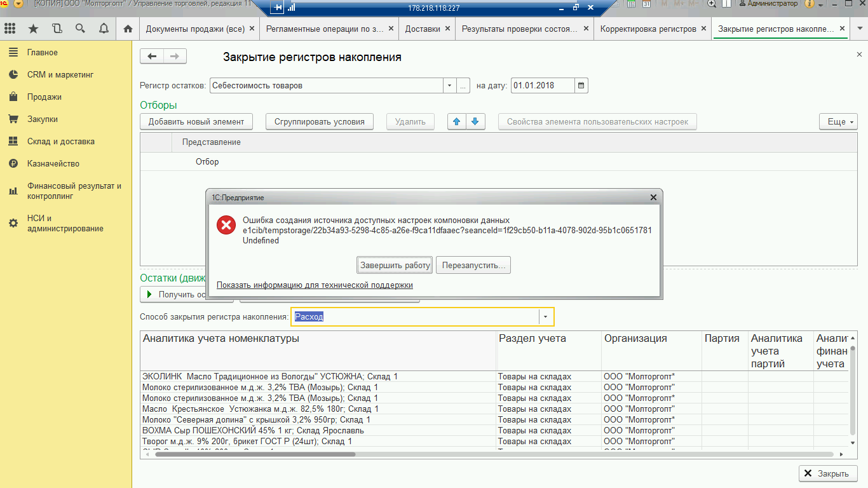
Task: Open Регистр остатков selection ellipsis button
Action: tap(463, 85)
